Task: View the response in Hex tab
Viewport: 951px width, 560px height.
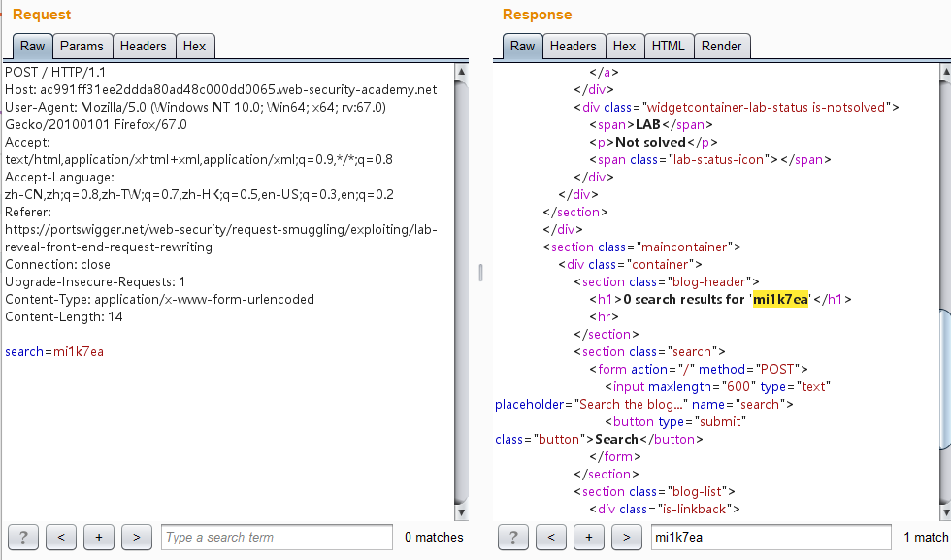Action: click(624, 46)
